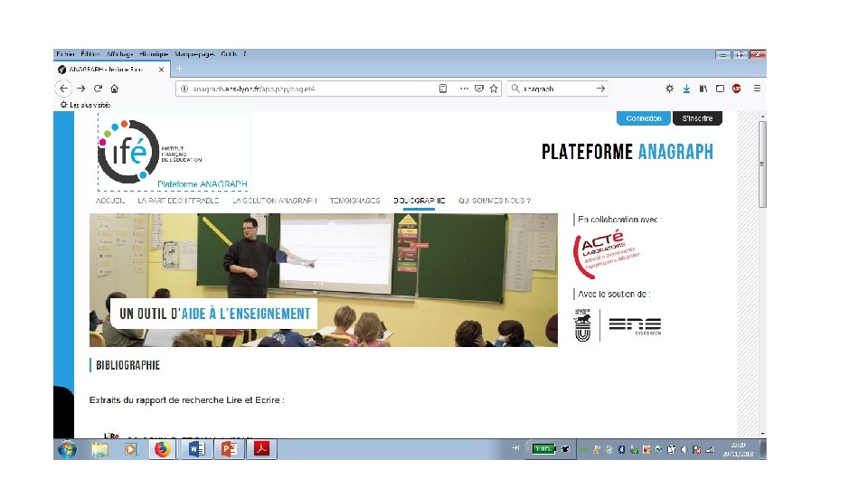
Task: Select the Bibliographie navigation item
Action: pyautogui.click(x=419, y=201)
